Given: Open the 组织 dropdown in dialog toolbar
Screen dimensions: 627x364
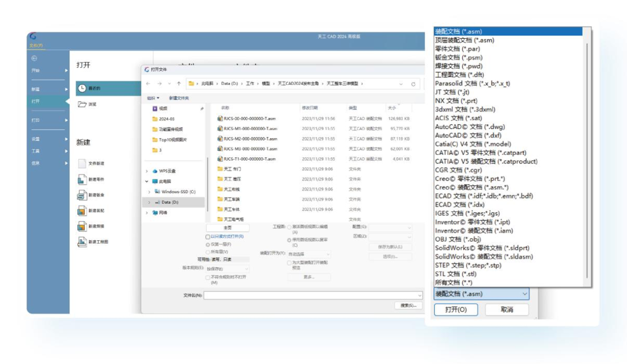Looking at the screenshot, I should tap(153, 98).
